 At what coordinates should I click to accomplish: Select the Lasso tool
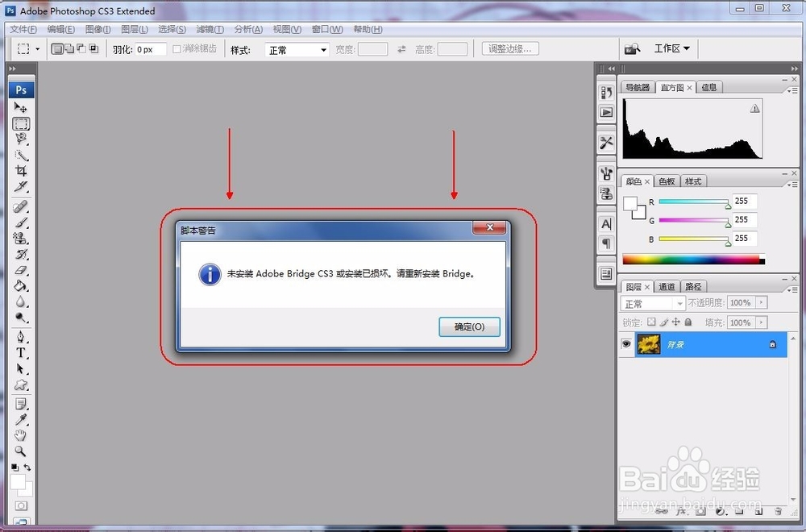(21, 139)
